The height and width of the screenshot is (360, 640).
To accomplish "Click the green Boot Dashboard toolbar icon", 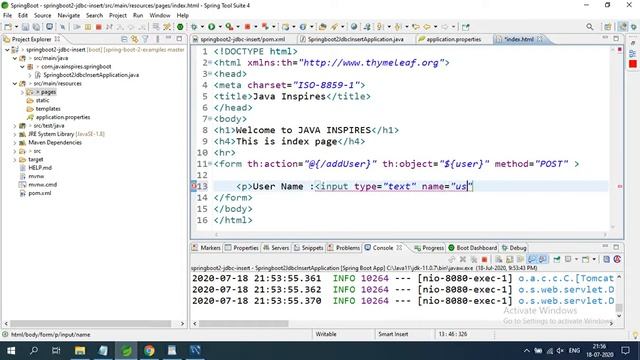I will [x=180, y=27].
